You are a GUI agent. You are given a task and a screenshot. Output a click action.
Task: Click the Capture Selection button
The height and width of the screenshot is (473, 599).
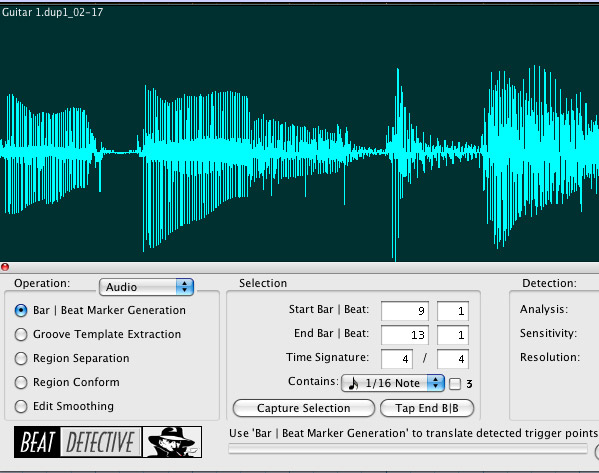[304, 408]
